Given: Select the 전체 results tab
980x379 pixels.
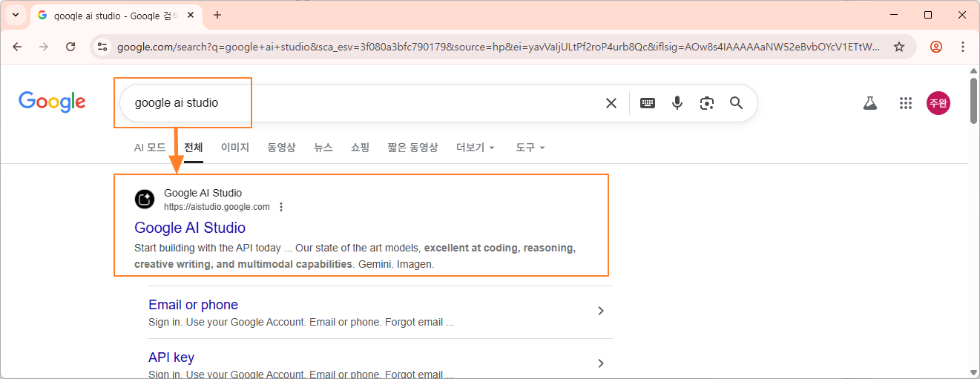Looking at the screenshot, I should [194, 148].
